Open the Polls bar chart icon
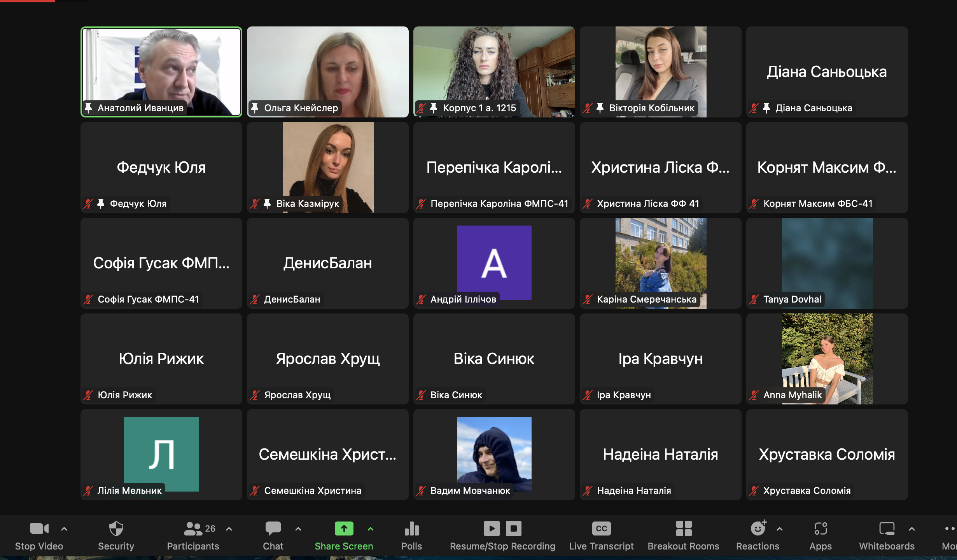This screenshot has width=957, height=560. point(411,528)
